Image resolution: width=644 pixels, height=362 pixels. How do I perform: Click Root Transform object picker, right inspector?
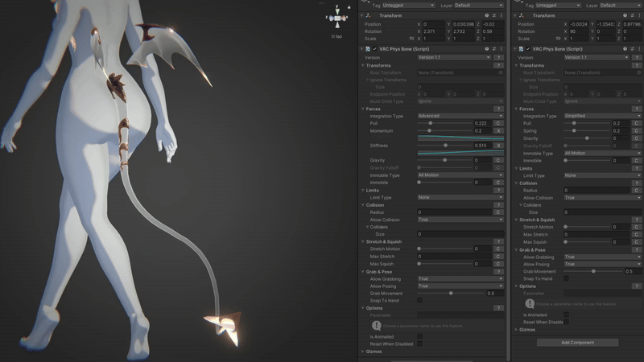[x=639, y=72]
